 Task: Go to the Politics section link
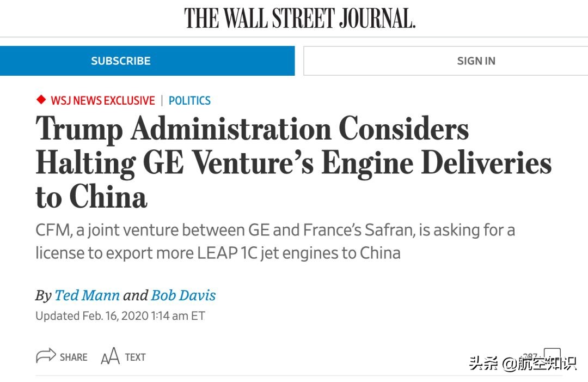pyautogui.click(x=189, y=101)
